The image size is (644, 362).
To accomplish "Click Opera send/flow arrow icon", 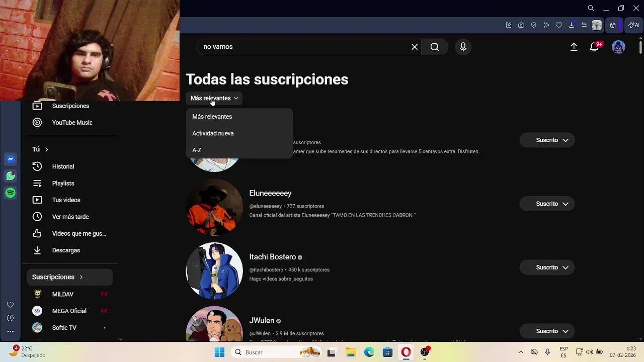I will [546, 25].
